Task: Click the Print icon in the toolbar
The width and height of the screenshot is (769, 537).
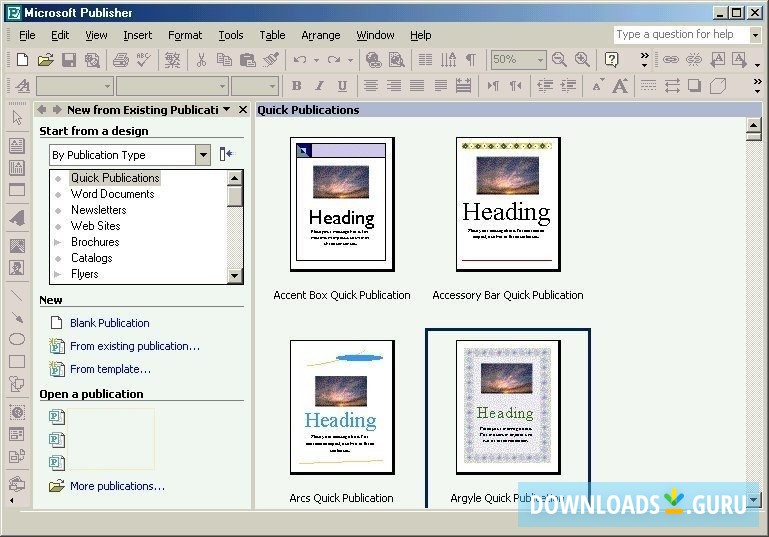Action: [x=121, y=60]
